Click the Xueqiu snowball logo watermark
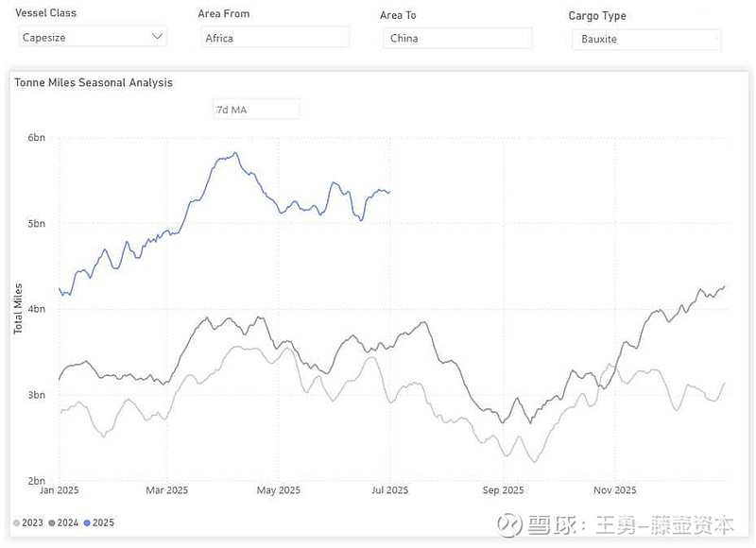The height and width of the screenshot is (548, 756). (512, 523)
